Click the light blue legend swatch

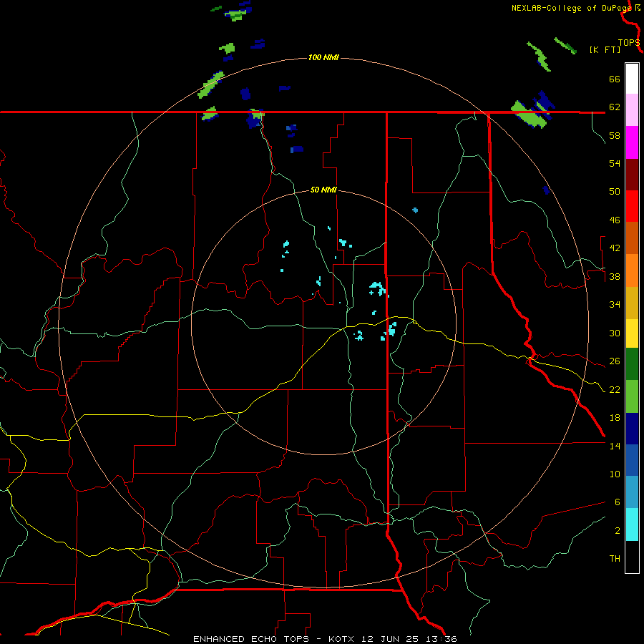coord(632,492)
